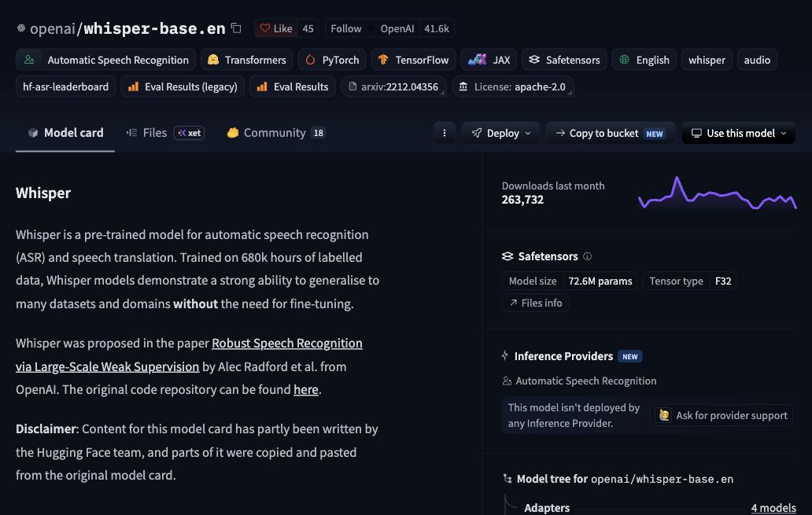Image resolution: width=812 pixels, height=515 pixels.
Task: Open Files info link
Action: [536, 303]
